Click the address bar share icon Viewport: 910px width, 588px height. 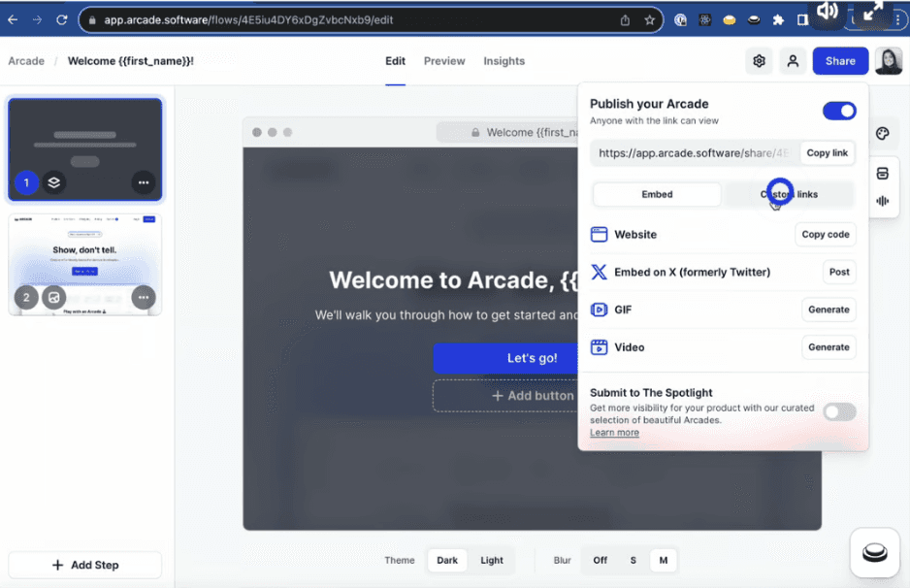tap(625, 20)
